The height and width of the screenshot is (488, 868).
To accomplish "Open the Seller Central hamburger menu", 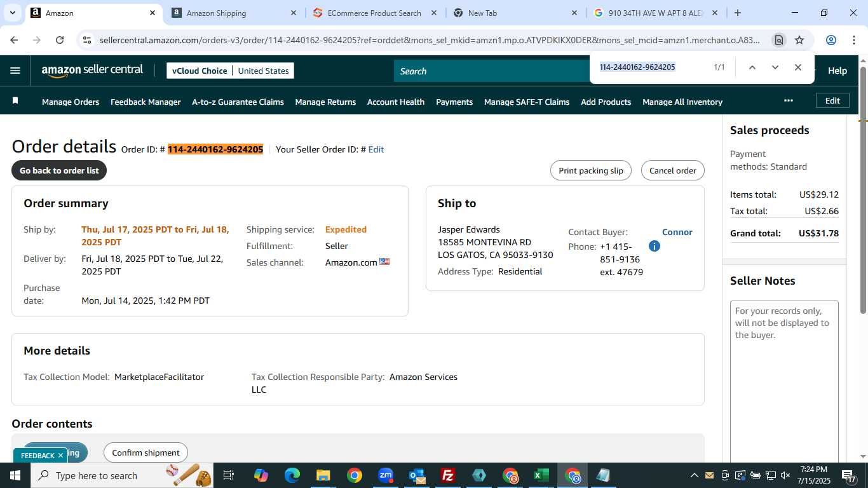I will tap(15, 71).
